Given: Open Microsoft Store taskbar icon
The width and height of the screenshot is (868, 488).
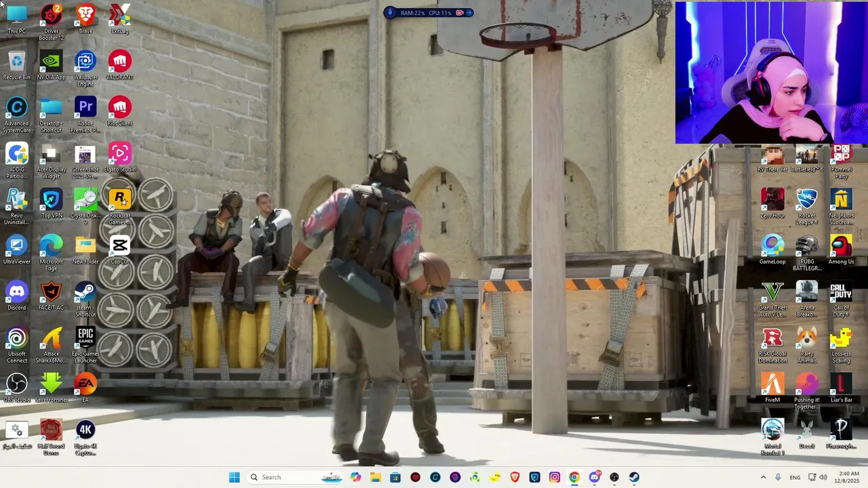Looking at the screenshot, I should point(395,477).
